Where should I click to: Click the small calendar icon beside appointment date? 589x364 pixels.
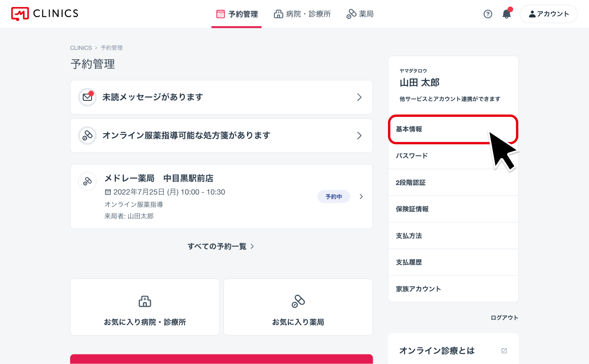(x=108, y=192)
